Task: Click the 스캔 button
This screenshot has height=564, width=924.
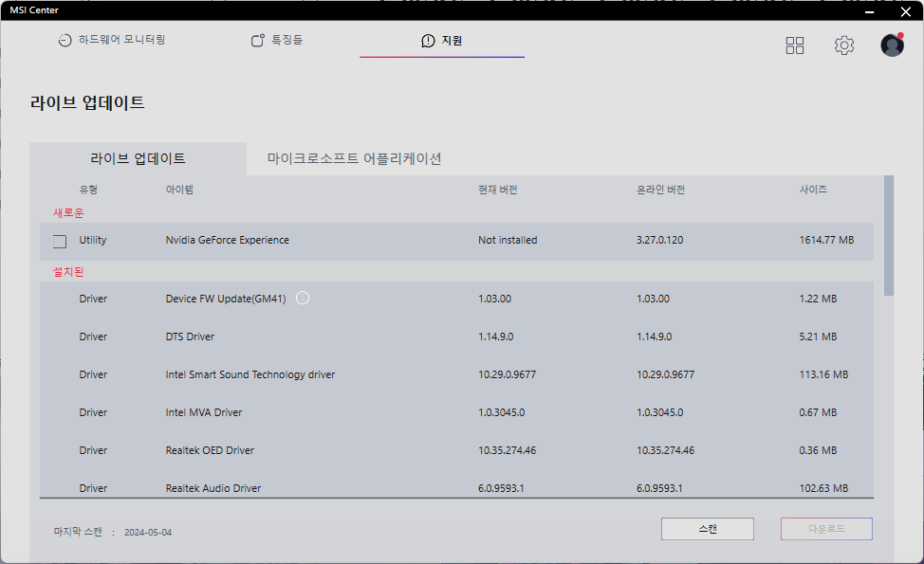Action: (x=707, y=529)
